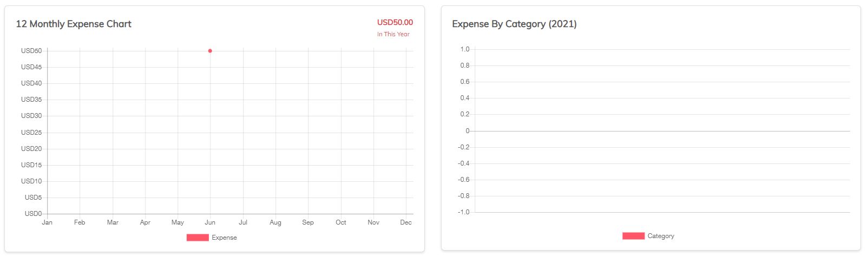
Task: Click the 0 baseline label on category chart
Action: (468, 131)
